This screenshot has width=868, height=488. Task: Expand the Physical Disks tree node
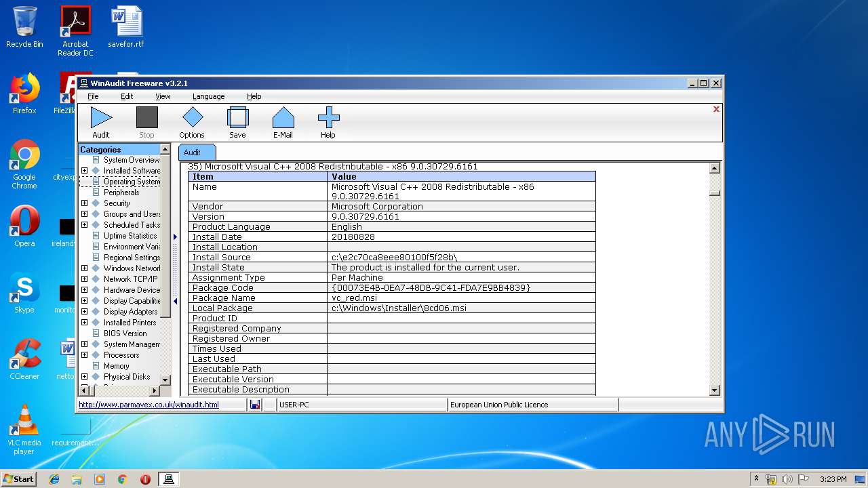pyautogui.click(x=84, y=377)
